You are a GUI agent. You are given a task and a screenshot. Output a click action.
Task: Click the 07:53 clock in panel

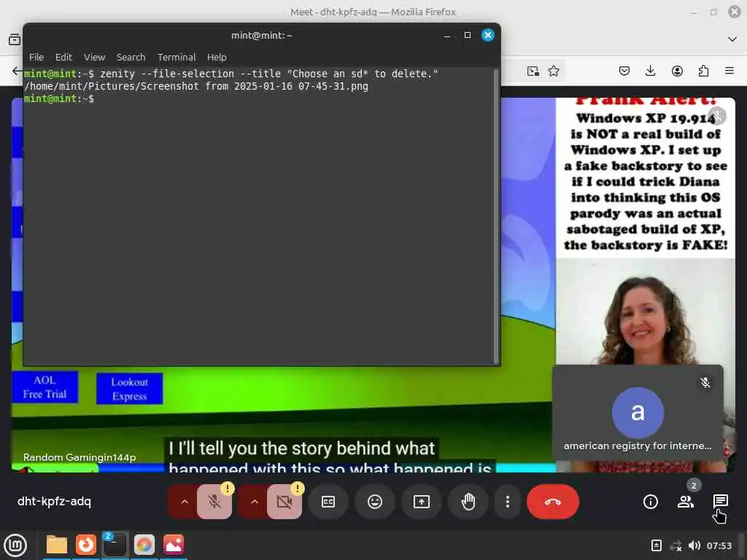click(x=719, y=545)
